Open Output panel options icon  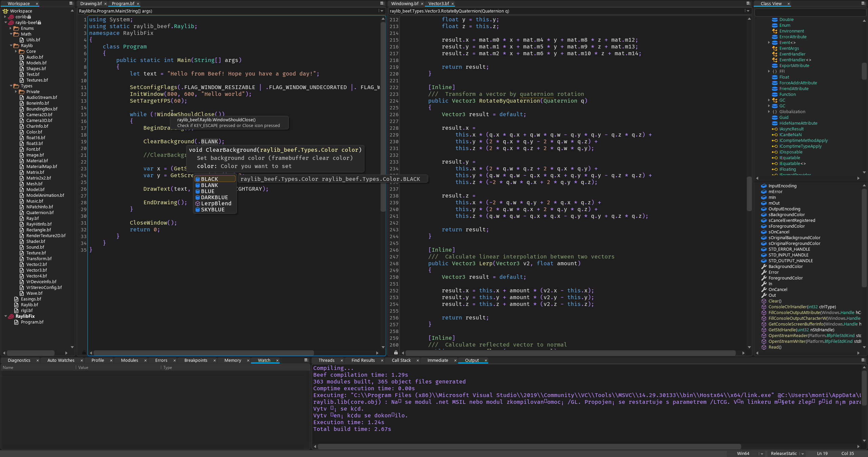[863, 360]
